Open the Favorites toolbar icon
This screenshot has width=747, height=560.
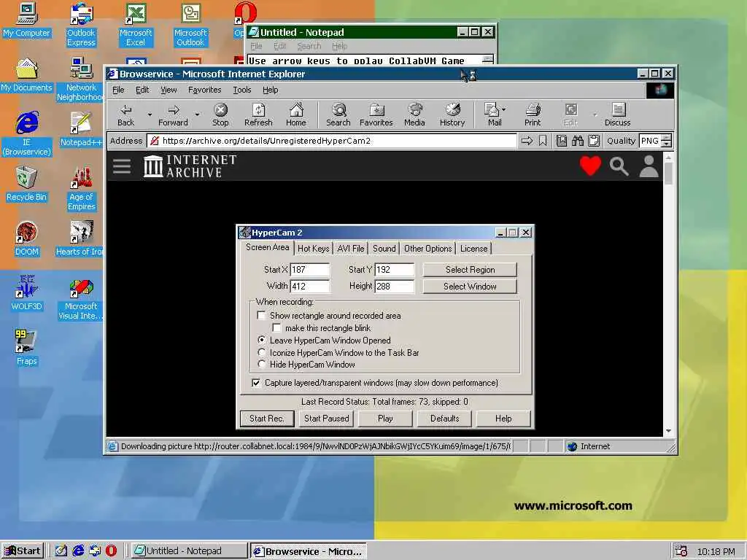[376, 115]
